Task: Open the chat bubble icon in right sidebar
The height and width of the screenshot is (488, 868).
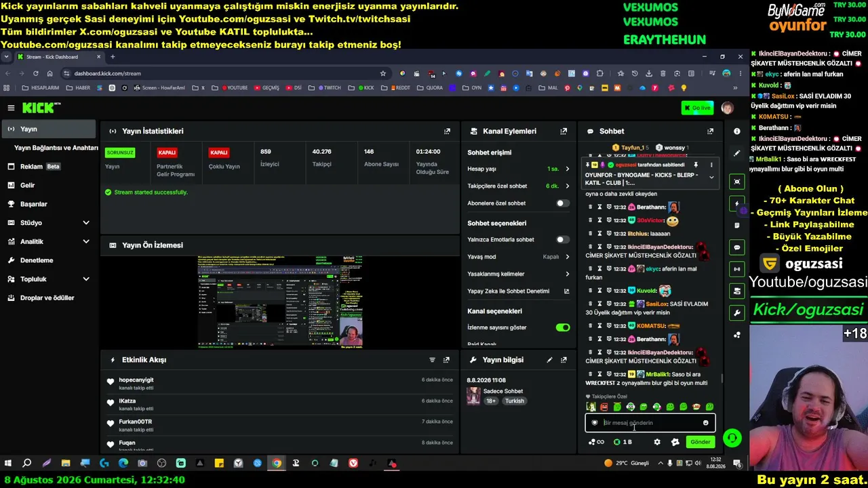Action: pos(737,247)
